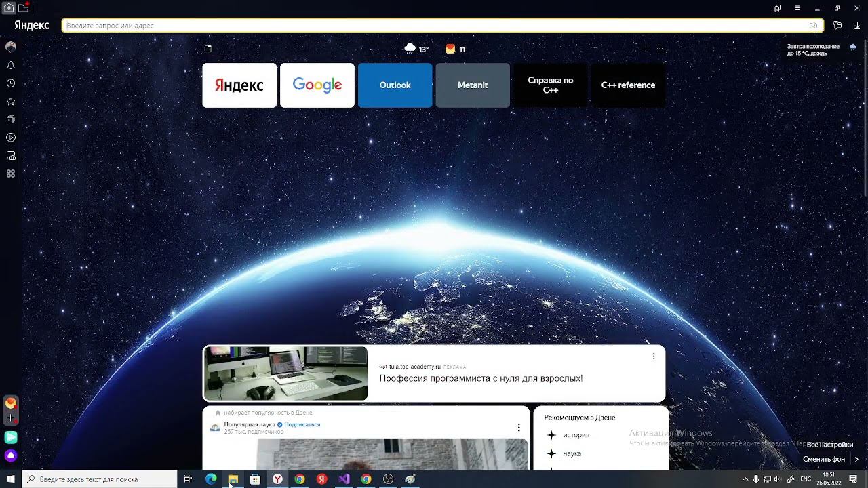The image size is (868, 488).
Task: Open notifications bell in sidebar
Action: click(x=11, y=66)
